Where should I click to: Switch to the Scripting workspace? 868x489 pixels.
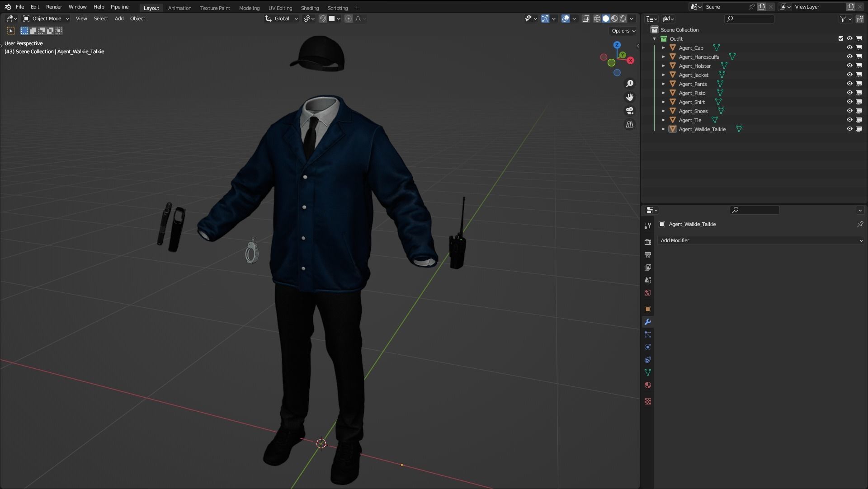[337, 8]
